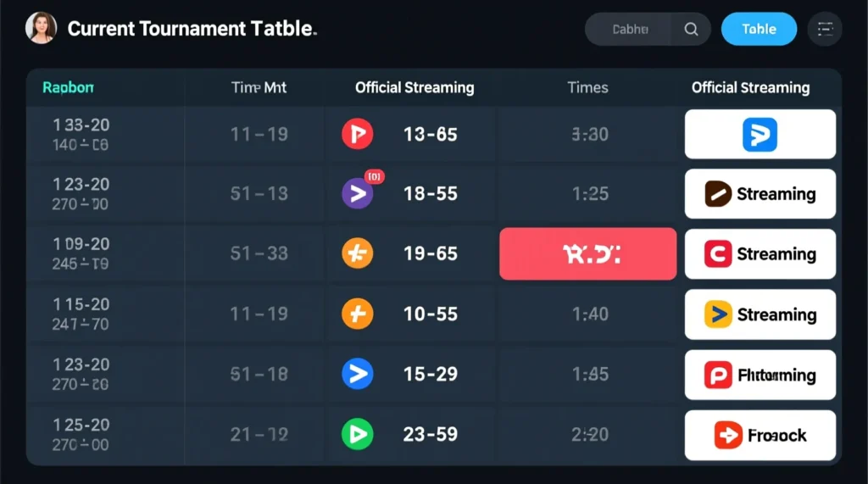
Task: Open the Streaming link with the yellow icon
Action: (x=759, y=314)
